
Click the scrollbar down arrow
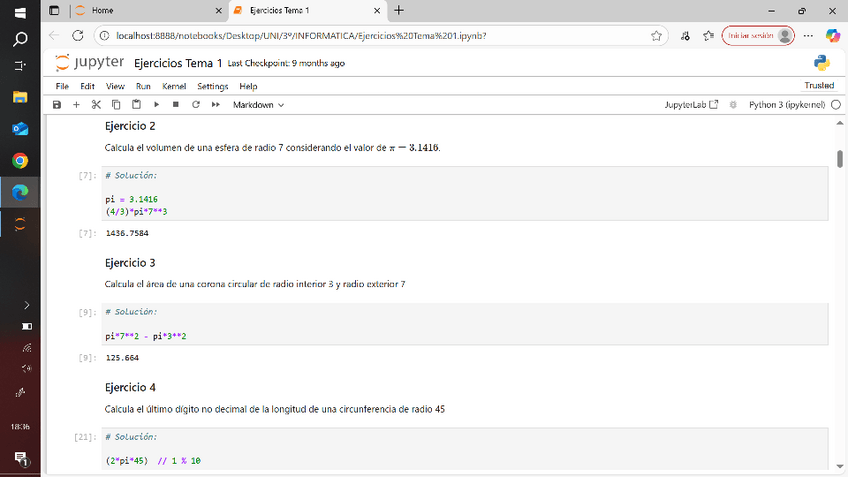(x=839, y=466)
